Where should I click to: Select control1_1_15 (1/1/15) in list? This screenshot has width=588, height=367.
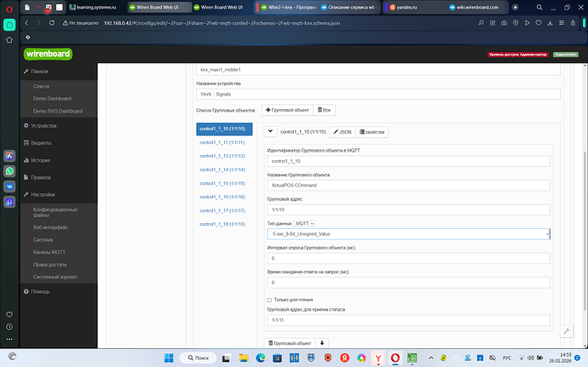(x=222, y=183)
